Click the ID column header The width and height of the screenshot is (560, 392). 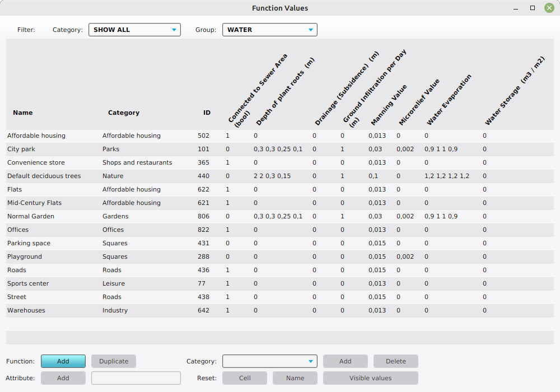click(x=207, y=113)
